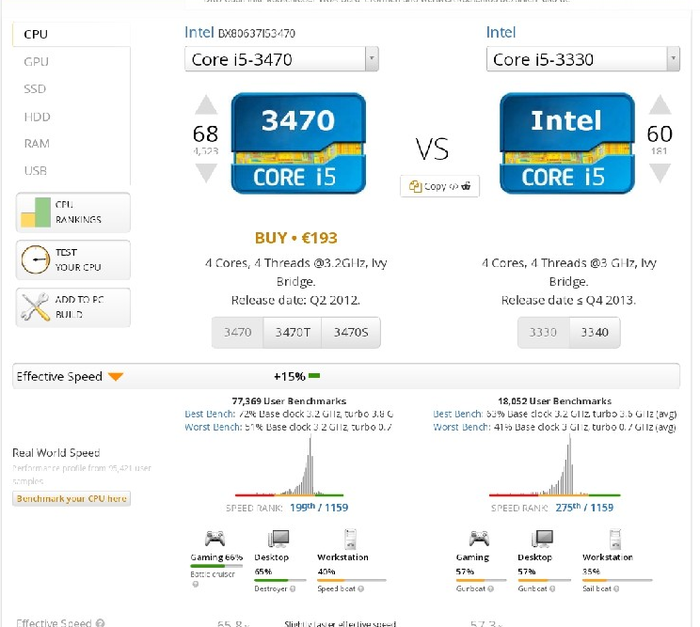Upvote the Core i5-3330 processor

pos(659,105)
